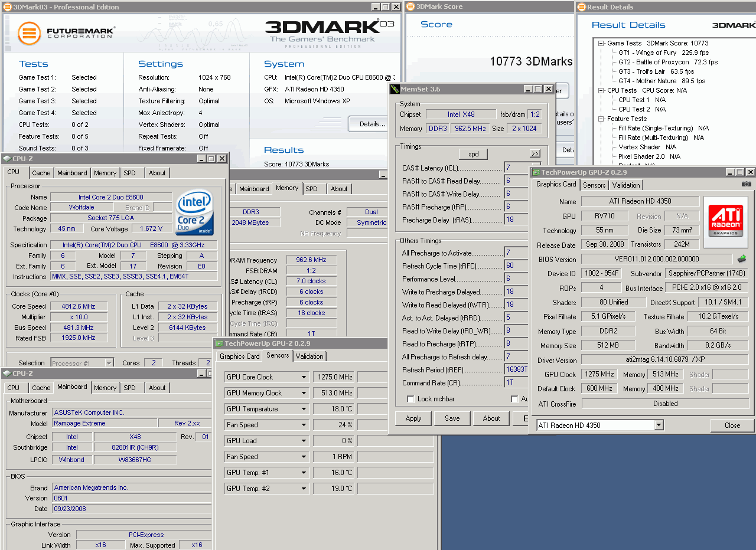
Task: Click the About button in MemSet
Action: [491, 418]
